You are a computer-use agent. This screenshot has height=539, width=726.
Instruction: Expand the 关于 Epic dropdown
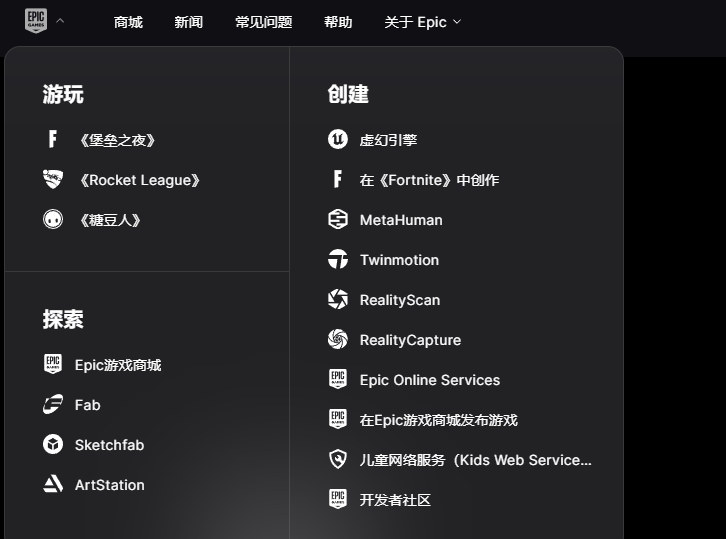coord(422,22)
